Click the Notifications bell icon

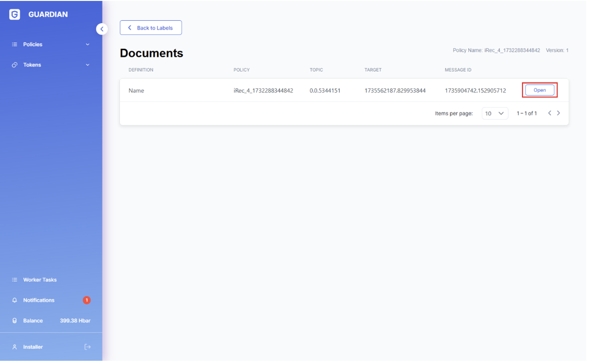pyautogui.click(x=15, y=300)
